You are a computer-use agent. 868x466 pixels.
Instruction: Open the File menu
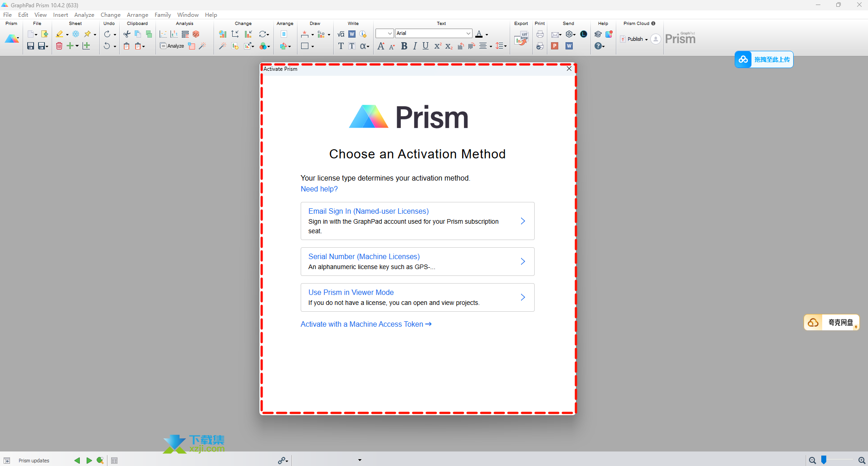tap(8, 15)
